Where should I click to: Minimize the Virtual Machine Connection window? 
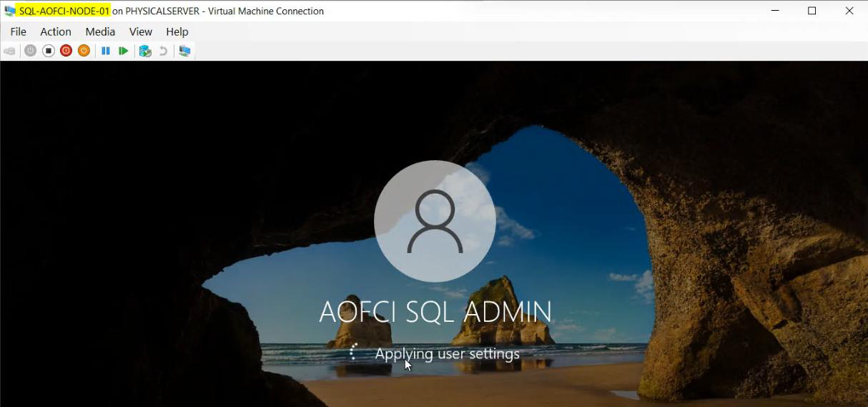pos(775,11)
